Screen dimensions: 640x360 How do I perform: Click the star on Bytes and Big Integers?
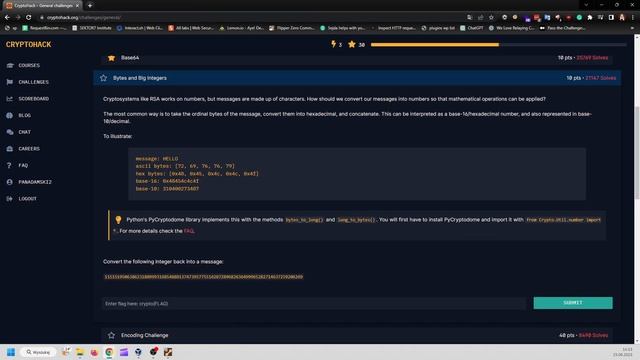[x=104, y=78]
